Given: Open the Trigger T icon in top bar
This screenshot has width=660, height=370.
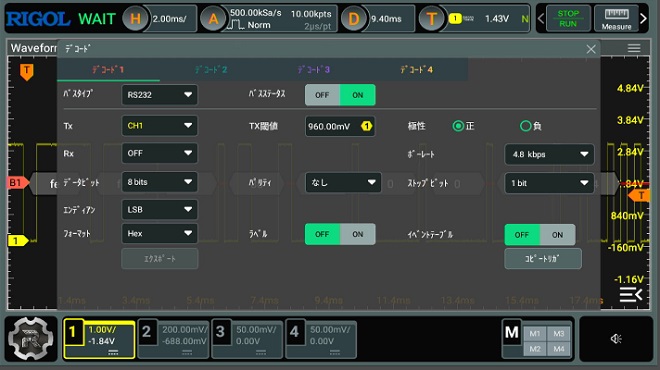Looking at the screenshot, I should (431, 19).
